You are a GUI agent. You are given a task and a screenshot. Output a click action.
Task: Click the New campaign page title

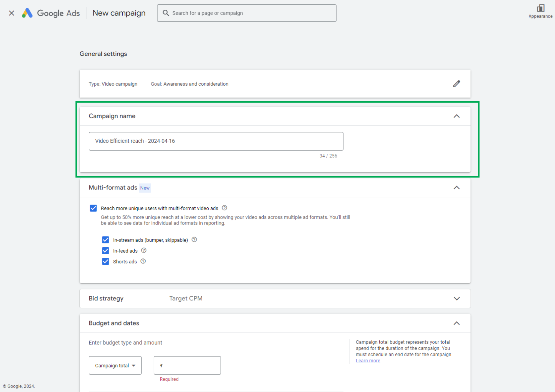point(119,13)
